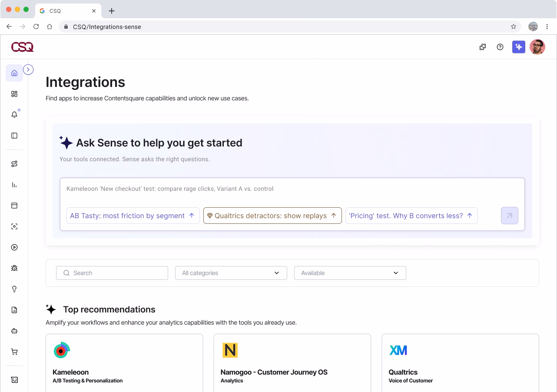The width and height of the screenshot is (557, 392).
Task: Open the list panel sidebar icon below bell
Action: (x=14, y=136)
